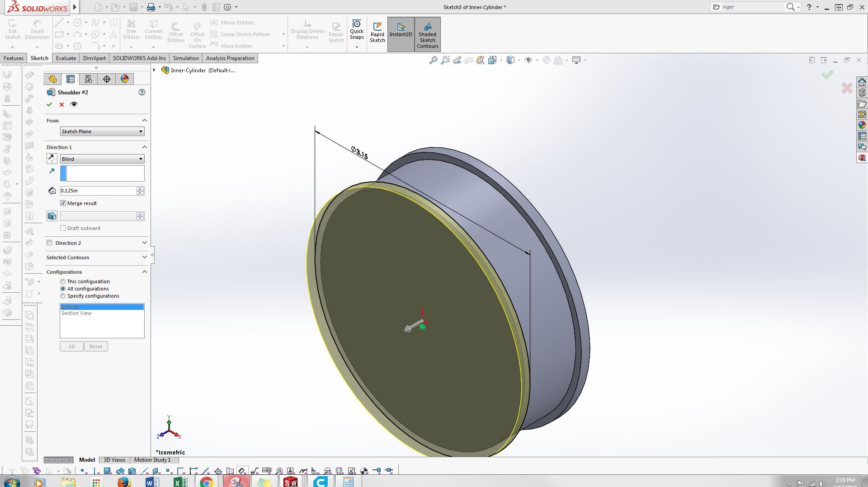Image resolution: width=868 pixels, height=487 pixels.
Task: Open DimXpert tab
Action: coord(94,58)
